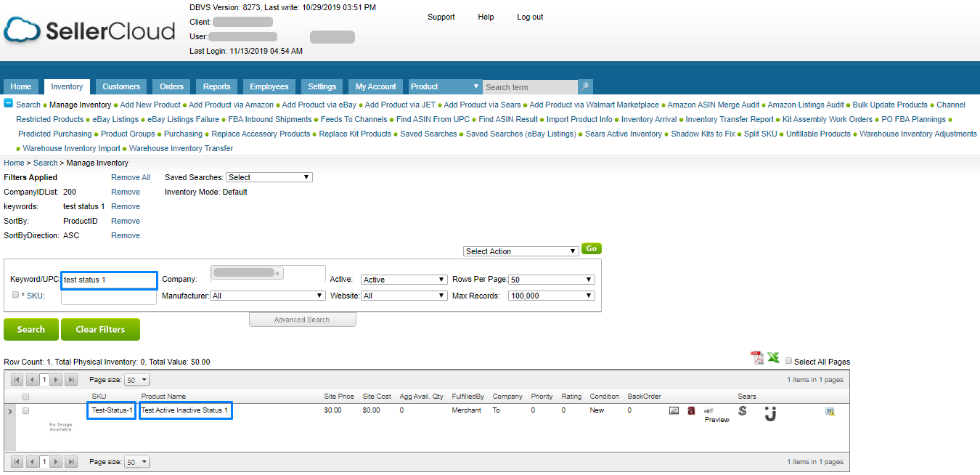Remove the selected company tag with x
980x475 pixels.
(x=277, y=273)
